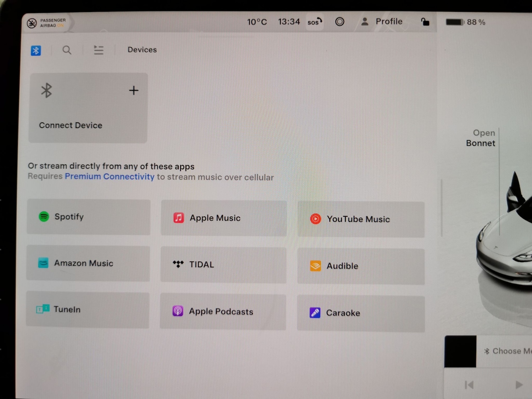Click the black album art thumbnail
This screenshot has height=399, width=532.
pos(460,351)
